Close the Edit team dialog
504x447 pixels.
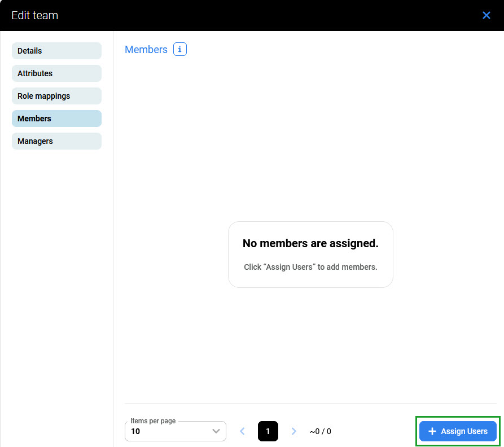click(x=486, y=15)
